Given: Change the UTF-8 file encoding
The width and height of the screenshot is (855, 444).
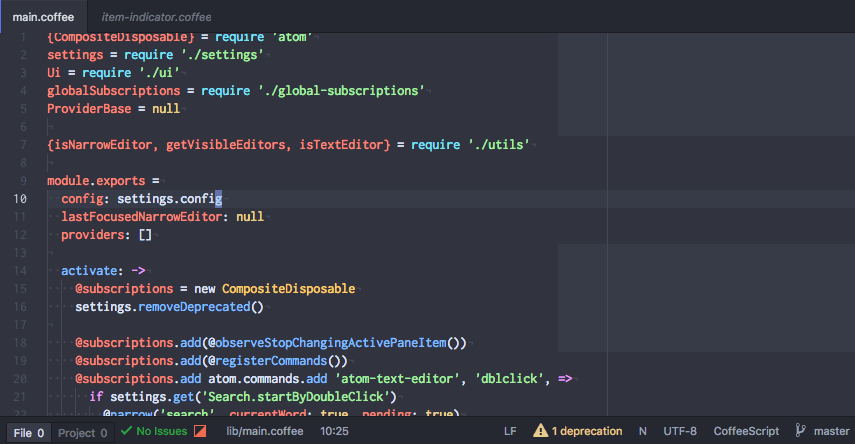Looking at the screenshot, I should click(680, 431).
